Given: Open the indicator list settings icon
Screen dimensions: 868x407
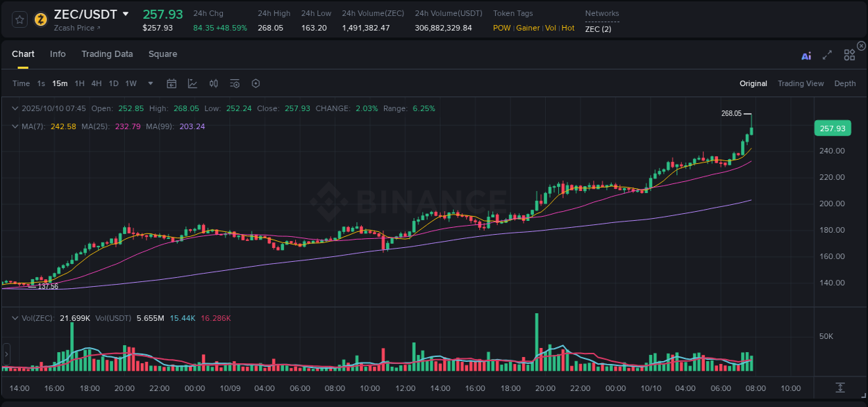Looking at the screenshot, I should pos(234,83).
